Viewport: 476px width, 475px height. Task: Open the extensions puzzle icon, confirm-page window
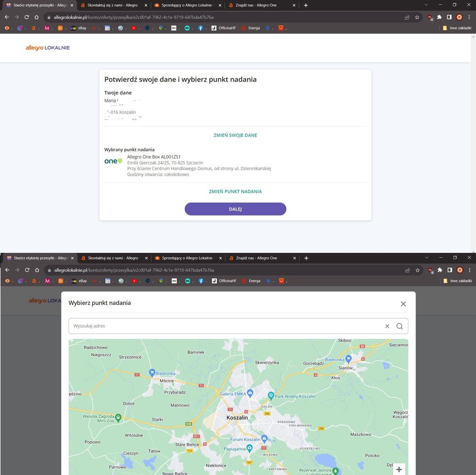[439, 17]
